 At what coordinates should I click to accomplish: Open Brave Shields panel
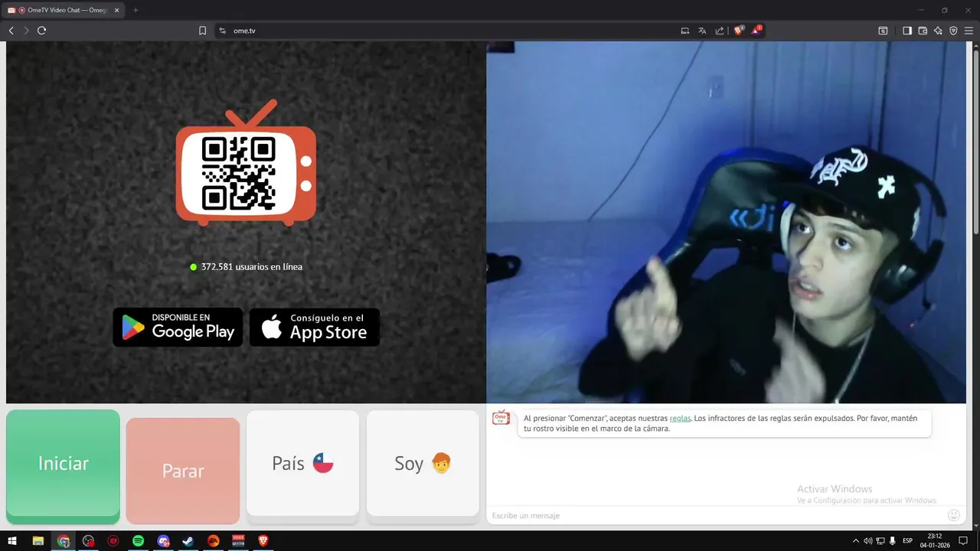pos(739,31)
